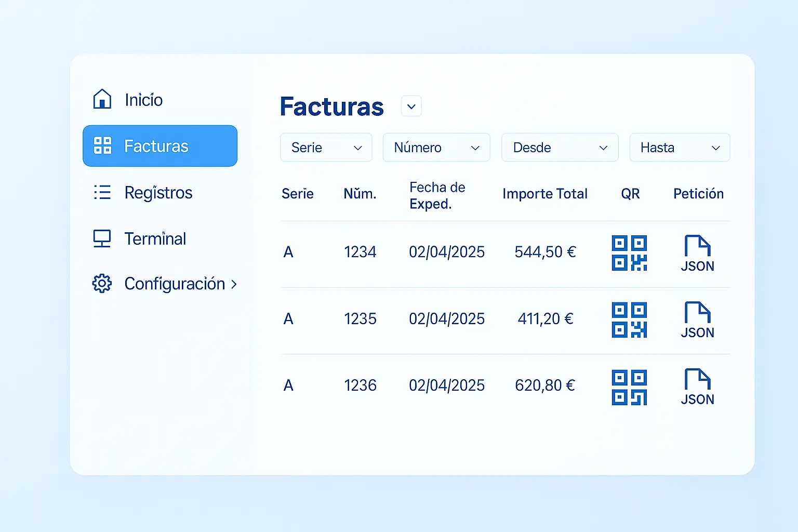The height and width of the screenshot is (532, 798).
Task: Download JSON request for invoice 1234
Action: (697, 253)
